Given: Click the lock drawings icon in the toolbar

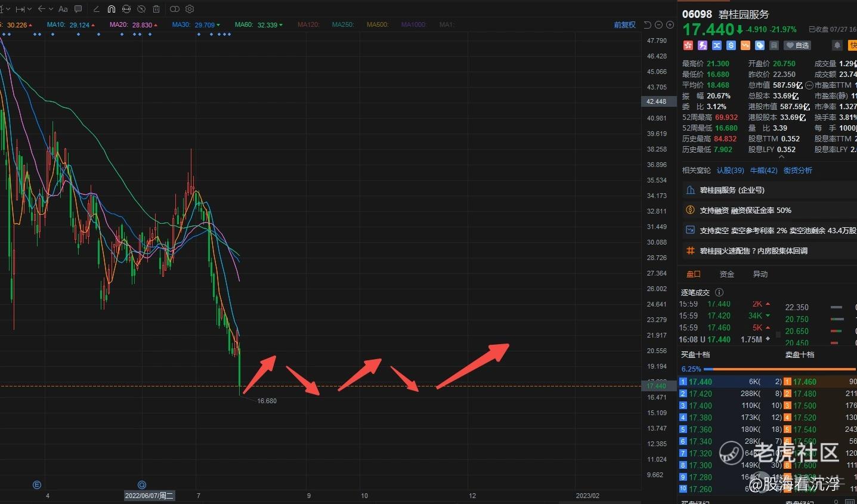Looking at the screenshot, I should pyautogui.click(x=126, y=9).
